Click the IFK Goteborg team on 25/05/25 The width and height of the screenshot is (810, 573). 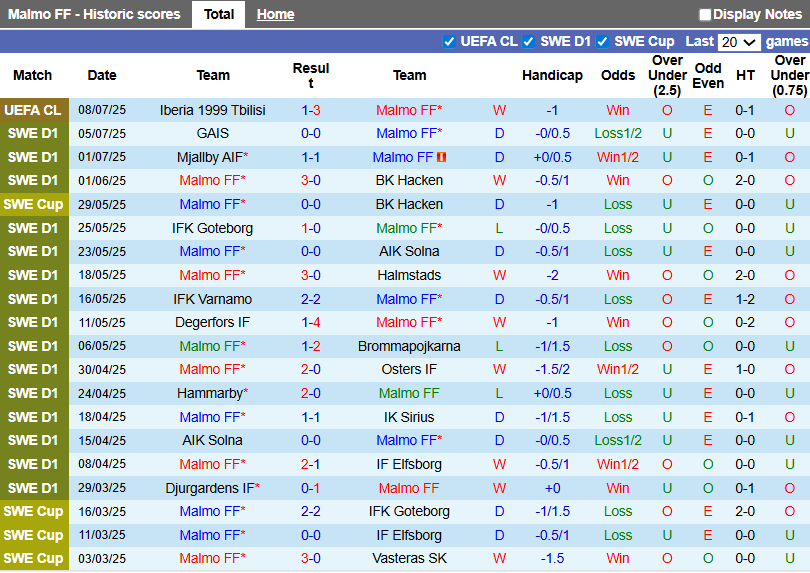click(x=212, y=228)
